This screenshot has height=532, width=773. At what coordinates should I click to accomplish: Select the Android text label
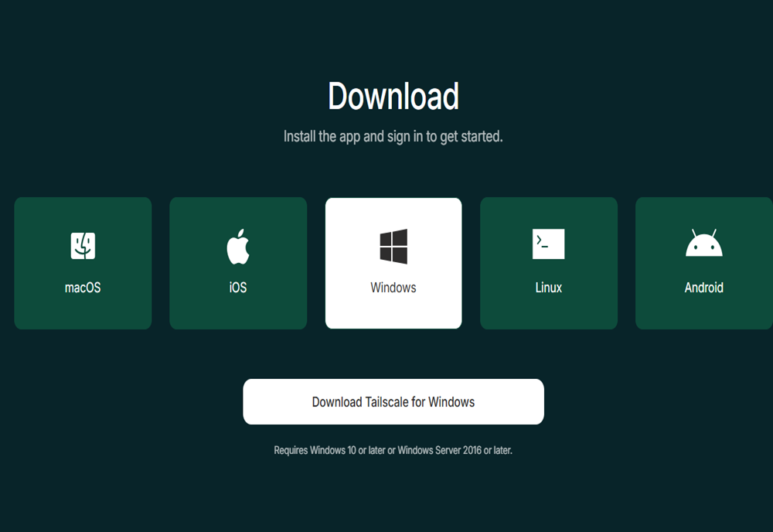click(x=703, y=288)
